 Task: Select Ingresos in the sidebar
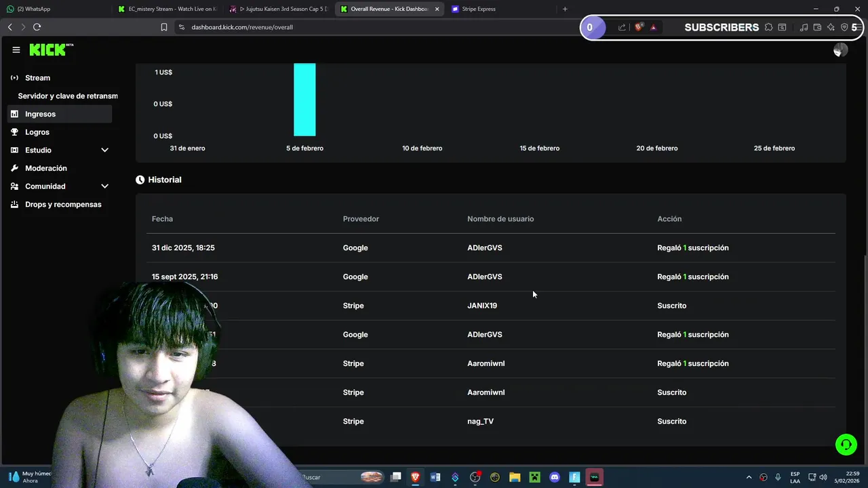(x=60, y=114)
